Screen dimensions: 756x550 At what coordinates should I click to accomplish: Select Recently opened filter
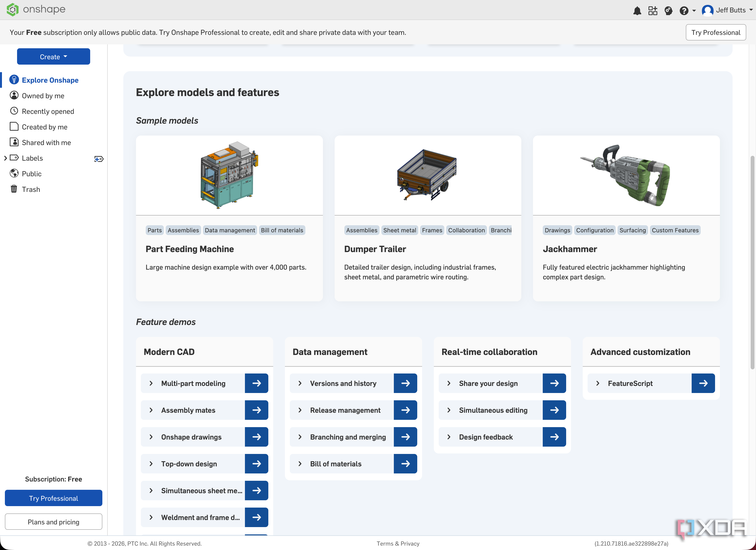point(48,111)
